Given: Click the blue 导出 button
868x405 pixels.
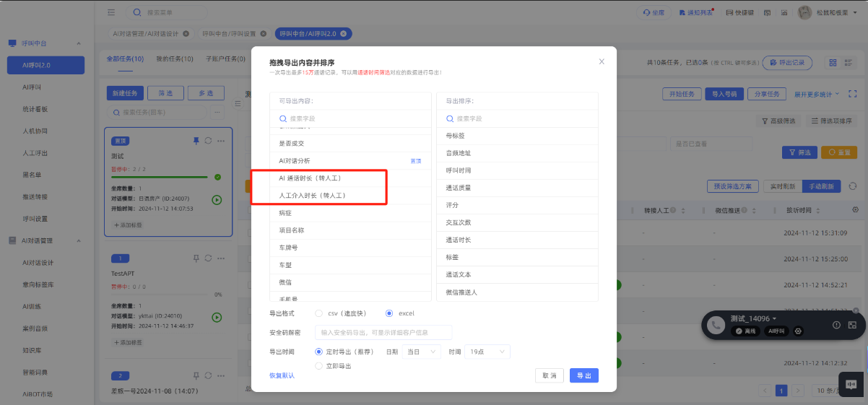Looking at the screenshot, I should coord(583,375).
